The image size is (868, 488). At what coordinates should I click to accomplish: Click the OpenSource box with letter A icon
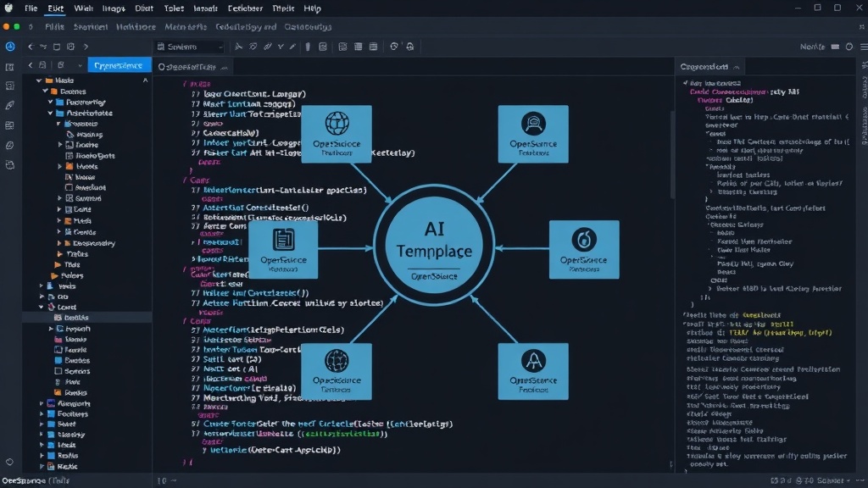point(533,371)
